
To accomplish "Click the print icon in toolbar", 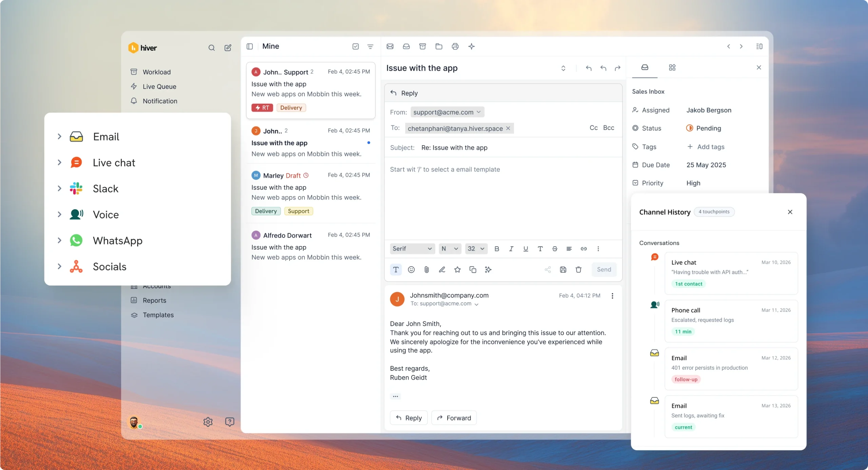I will pos(455,46).
